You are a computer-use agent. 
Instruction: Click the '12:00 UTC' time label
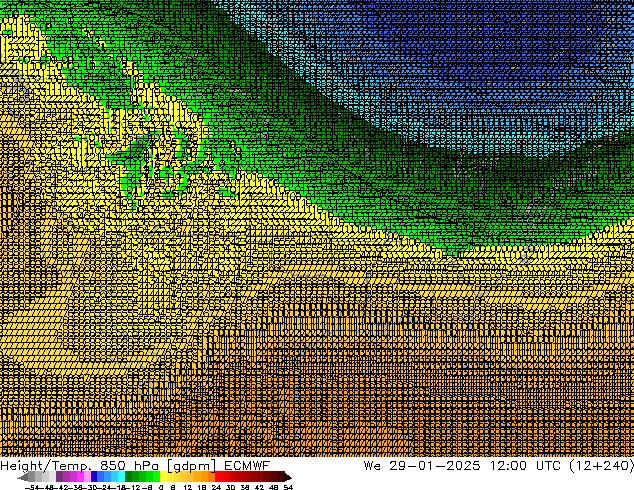pos(525,466)
